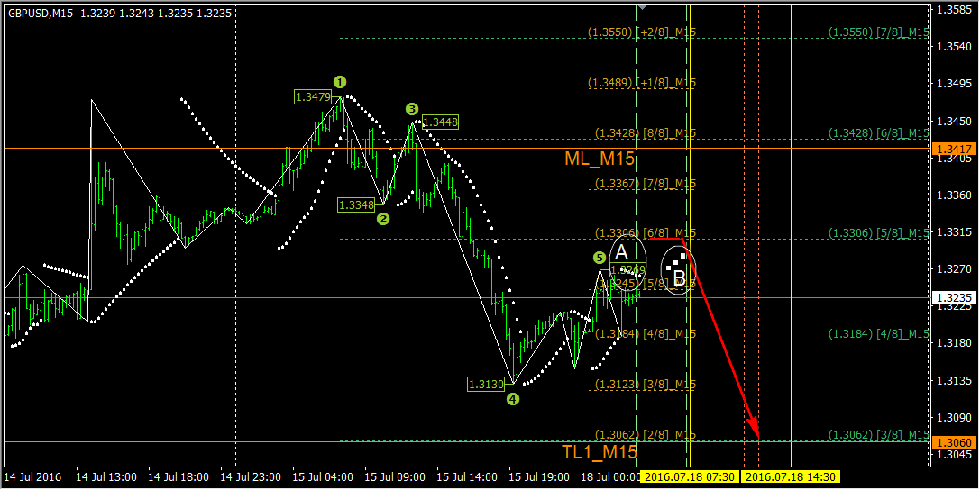The height and width of the screenshot is (490, 980).
Task: Click 1.3495 on the price scale
Action: point(955,84)
